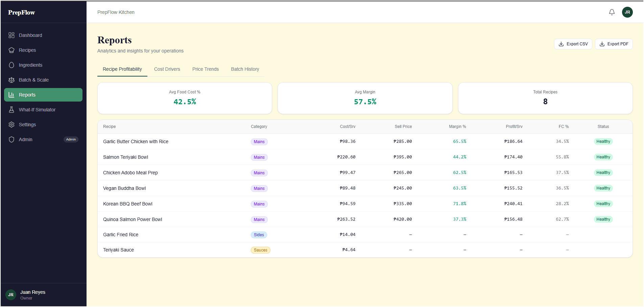Click the Juan Reyes owner profile at bottom

point(32,294)
